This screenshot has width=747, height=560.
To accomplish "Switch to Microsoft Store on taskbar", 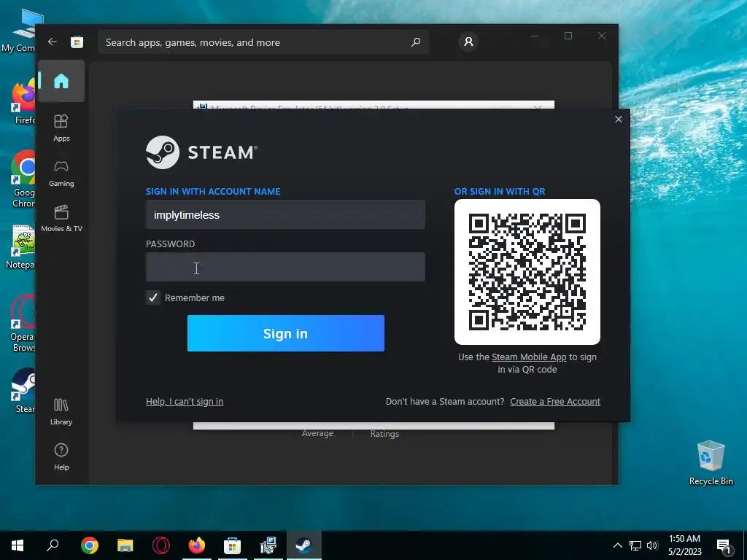I will coord(233,545).
